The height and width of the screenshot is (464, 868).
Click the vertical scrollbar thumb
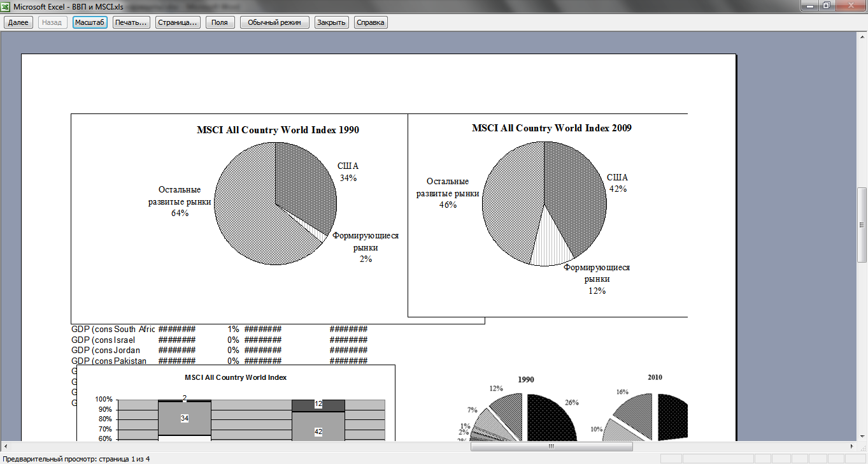coord(862,224)
